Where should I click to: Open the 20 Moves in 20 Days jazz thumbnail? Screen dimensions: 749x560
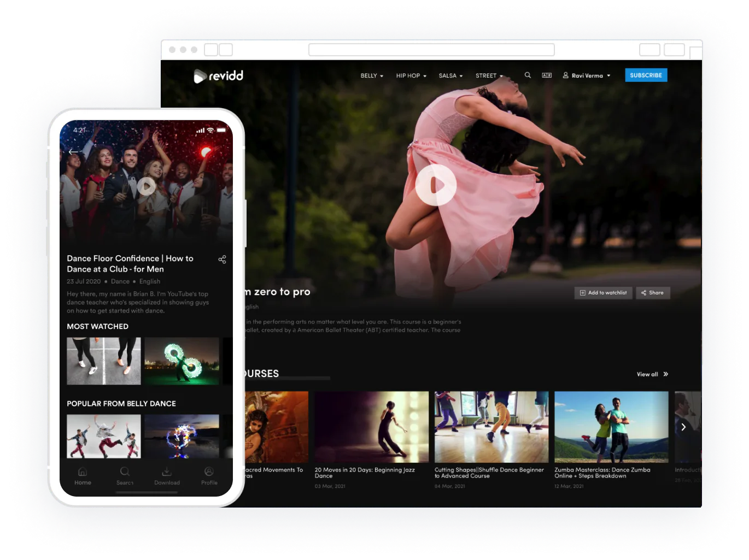[x=372, y=427]
